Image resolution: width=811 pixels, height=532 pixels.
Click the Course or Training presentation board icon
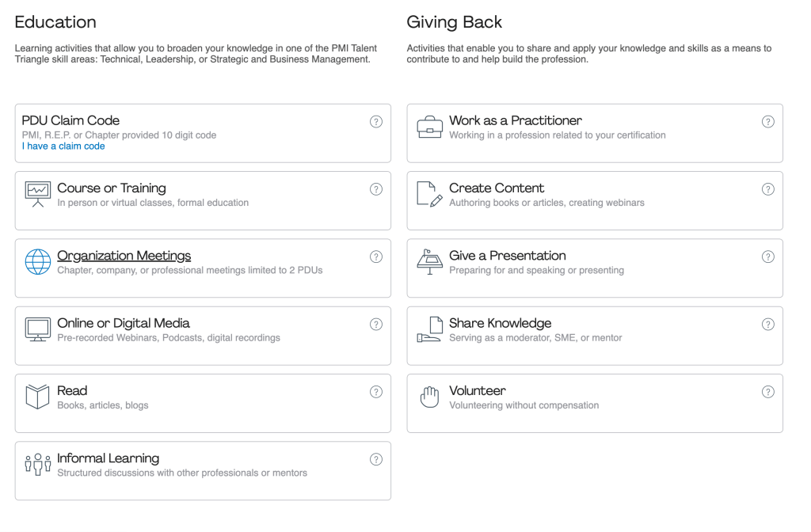(37, 195)
